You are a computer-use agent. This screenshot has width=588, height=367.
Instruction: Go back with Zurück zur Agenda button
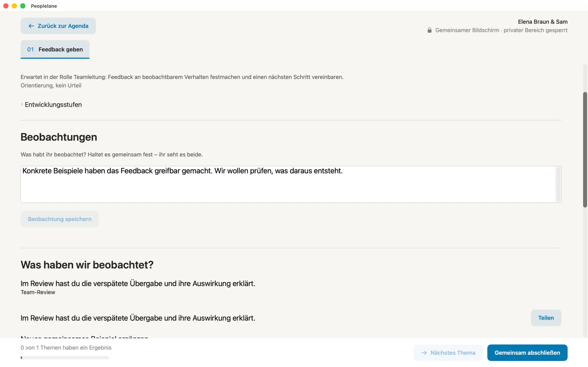pos(58,26)
